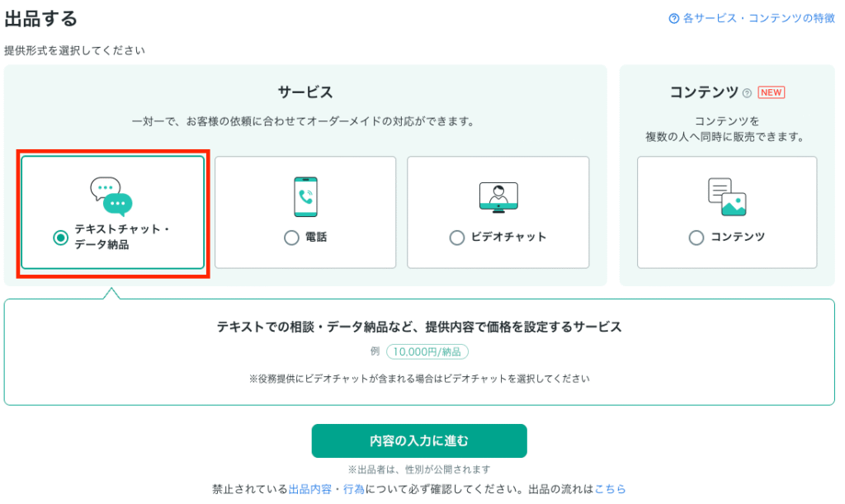
Task: Select the 電話 radio button
Action: [x=291, y=238]
